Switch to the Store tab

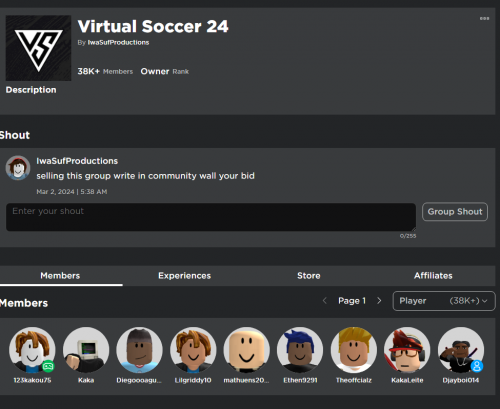click(309, 276)
